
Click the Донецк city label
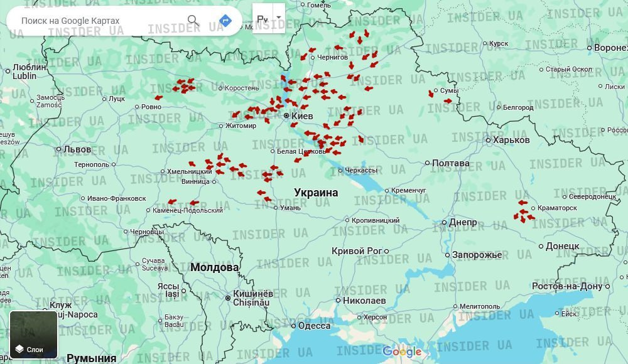point(562,246)
